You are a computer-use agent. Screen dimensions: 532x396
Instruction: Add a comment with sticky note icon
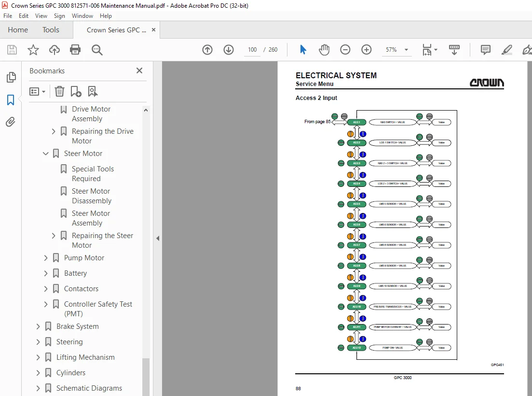tap(486, 50)
